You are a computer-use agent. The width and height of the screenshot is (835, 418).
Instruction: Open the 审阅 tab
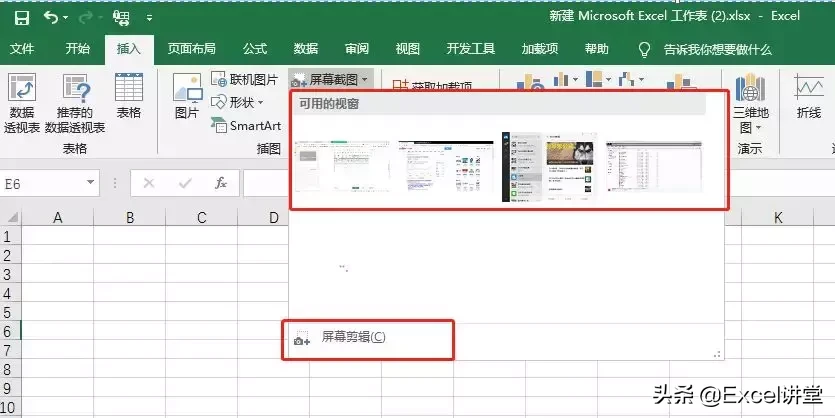point(357,49)
